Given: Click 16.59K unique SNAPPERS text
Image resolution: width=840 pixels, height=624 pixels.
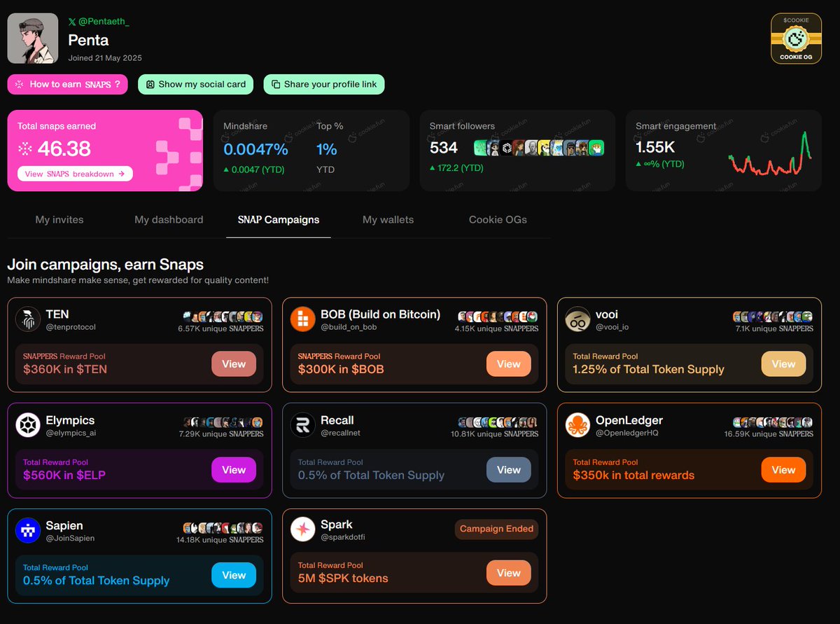Looking at the screenshot, I should (769, 434).
